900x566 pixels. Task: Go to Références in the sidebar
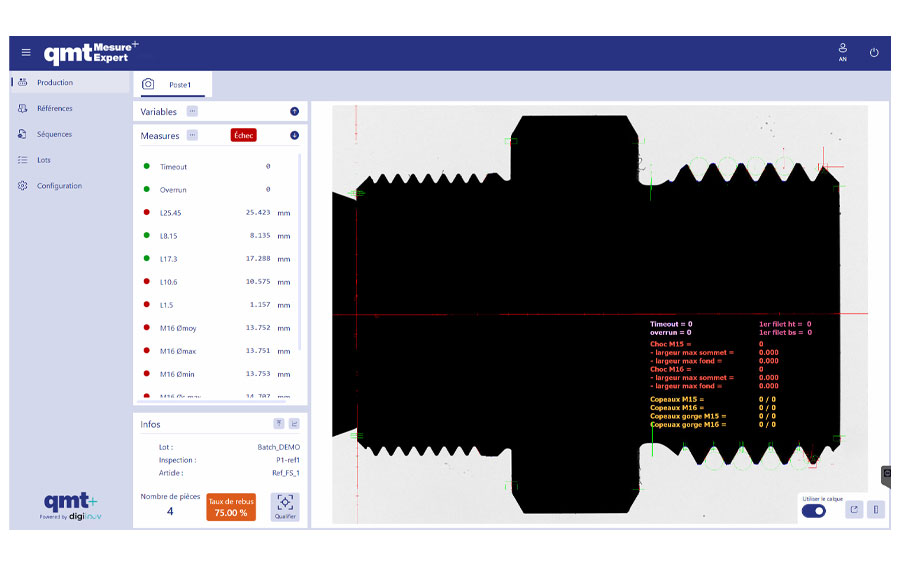[x=55, y=108]
